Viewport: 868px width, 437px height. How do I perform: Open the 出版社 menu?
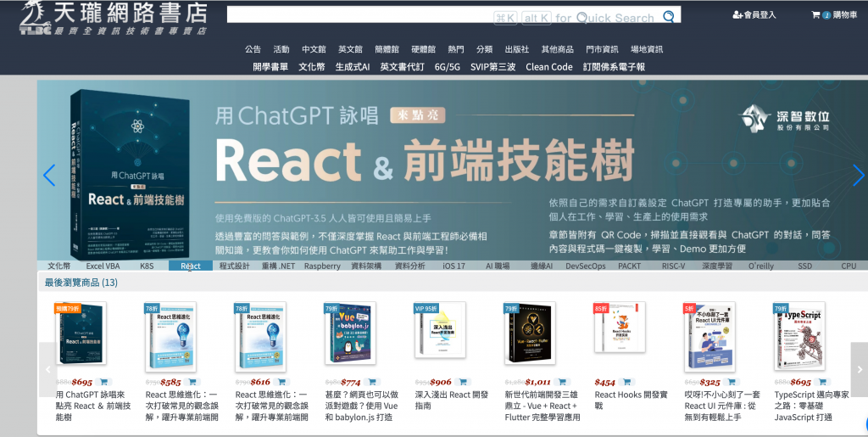point(517,49)
